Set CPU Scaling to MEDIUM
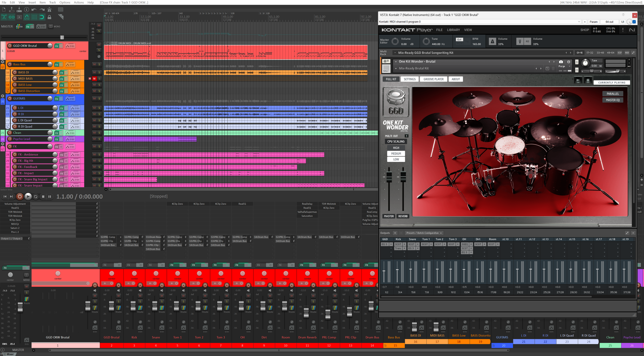644x356 pixels. coord(396,153)
